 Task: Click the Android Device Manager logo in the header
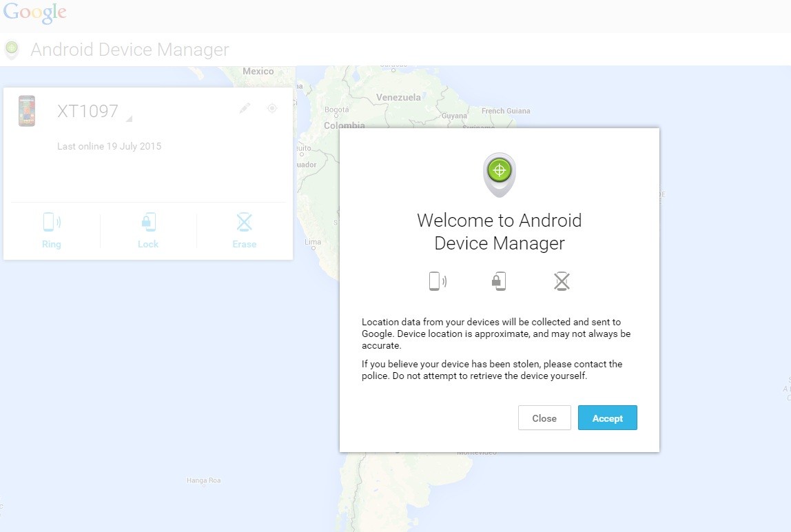pos(12,49)
